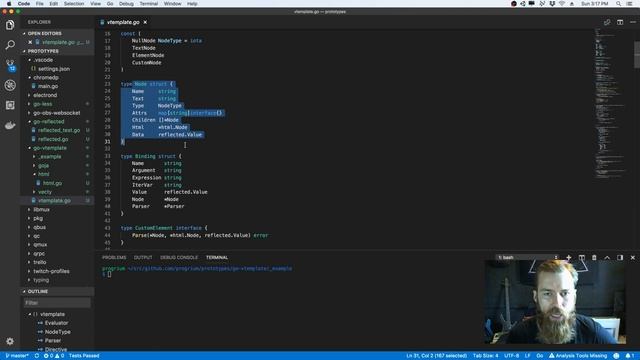Open the Source Control view icon

click(x=10, y=65)
